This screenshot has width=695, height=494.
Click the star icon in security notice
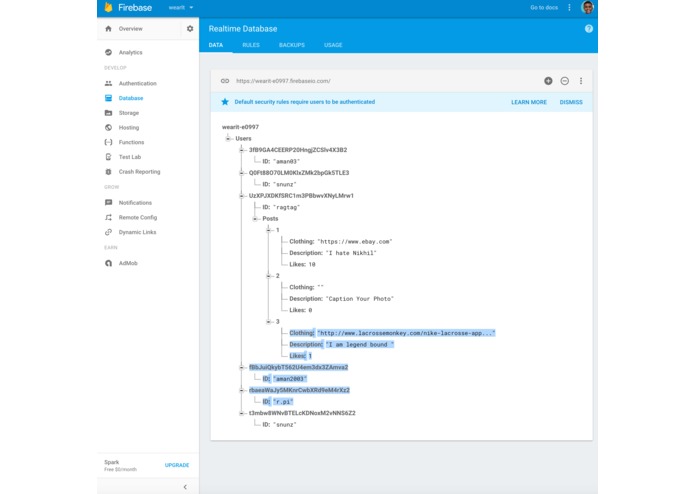(225, 102)
